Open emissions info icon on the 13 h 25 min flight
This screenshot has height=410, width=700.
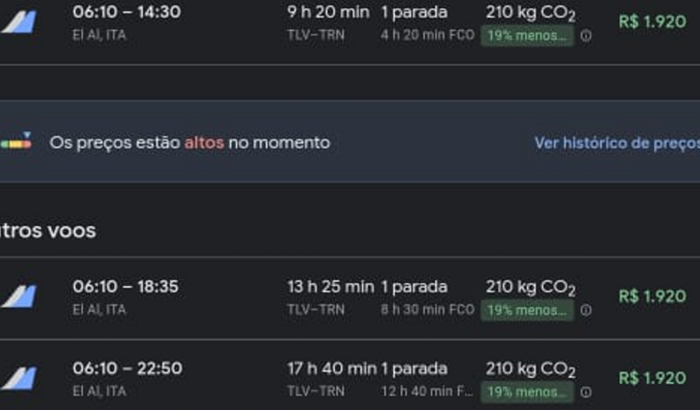click(x=586, y=310)
